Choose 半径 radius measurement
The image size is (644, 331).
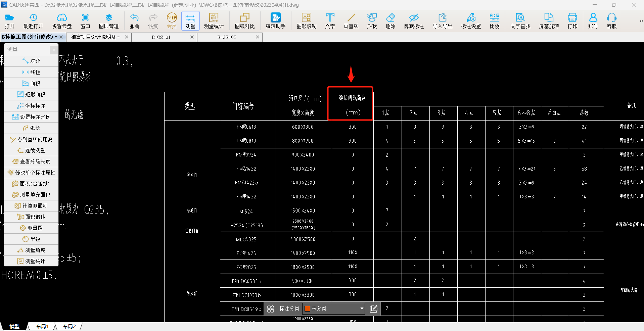[31, 239]
